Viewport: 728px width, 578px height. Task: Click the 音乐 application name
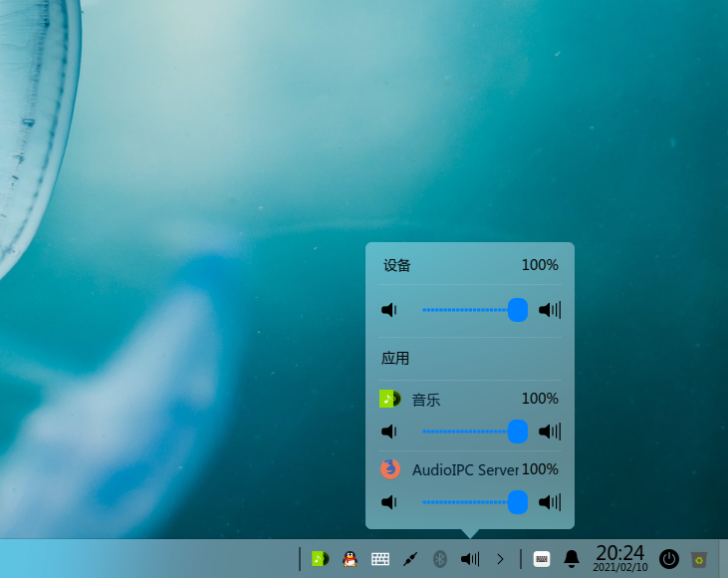click(x=426, y=400)
